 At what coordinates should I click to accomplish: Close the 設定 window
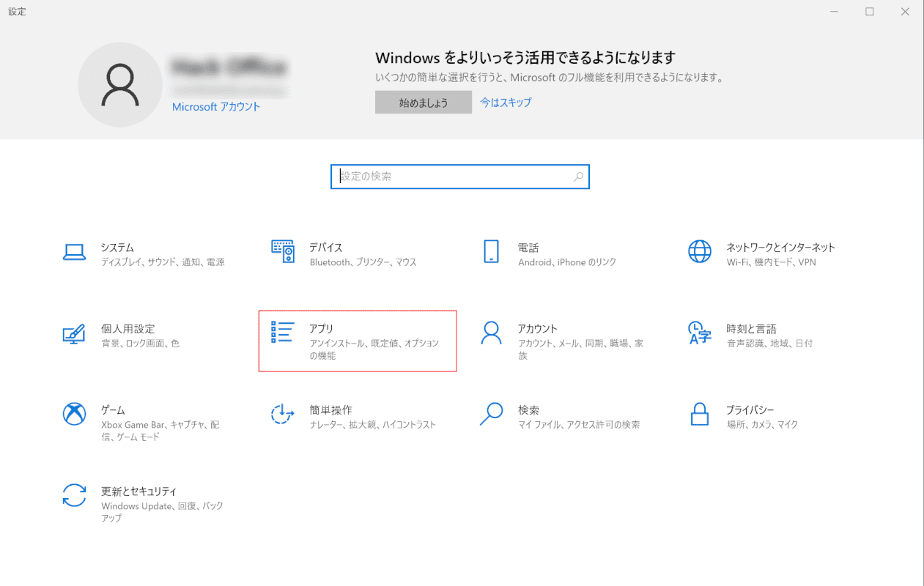pyautogui.click(x=906, y=11)
